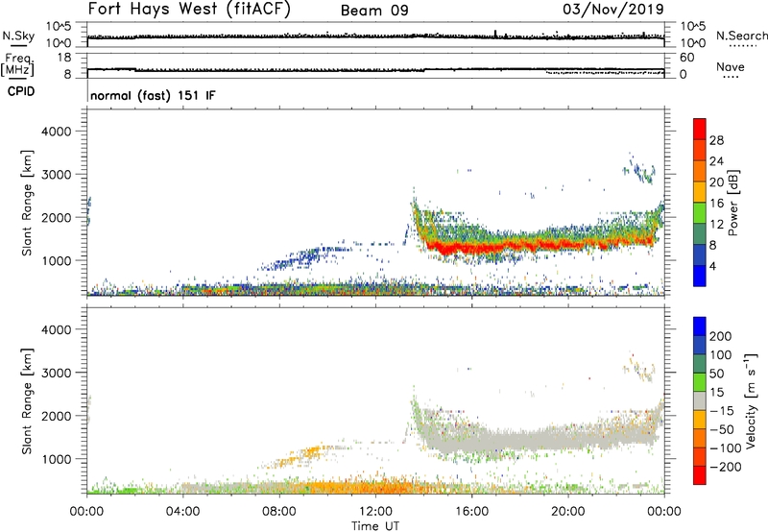Click the date '03/Nov/2019'
Screen dimensions: 768x532
(613, 10)
